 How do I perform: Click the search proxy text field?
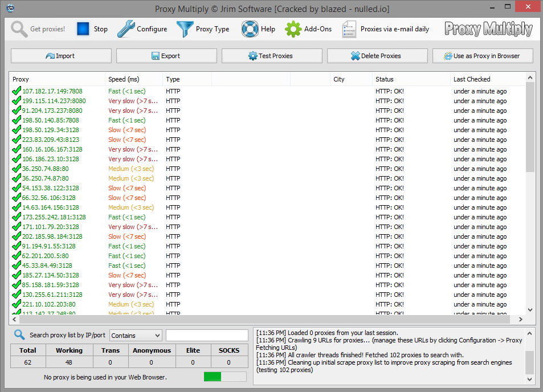coord(207,336)
